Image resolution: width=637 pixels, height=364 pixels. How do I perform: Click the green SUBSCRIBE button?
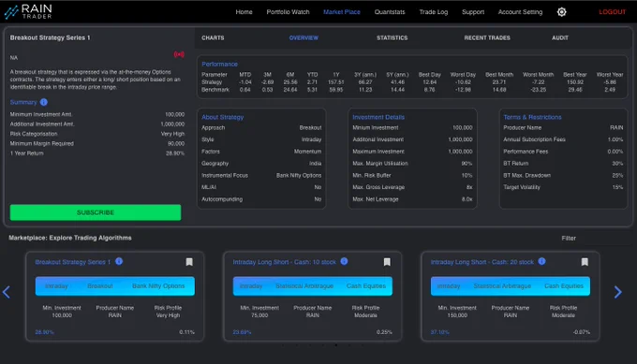coord(96,212)
